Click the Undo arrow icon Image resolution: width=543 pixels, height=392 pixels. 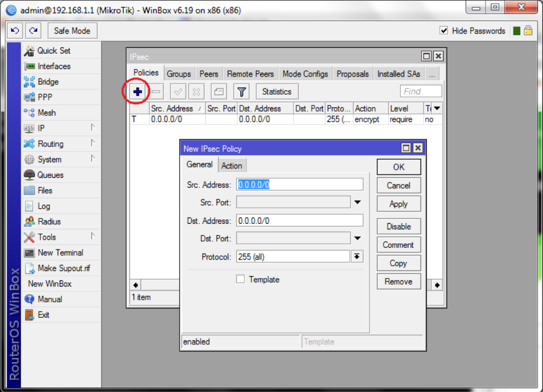[15, 31]
